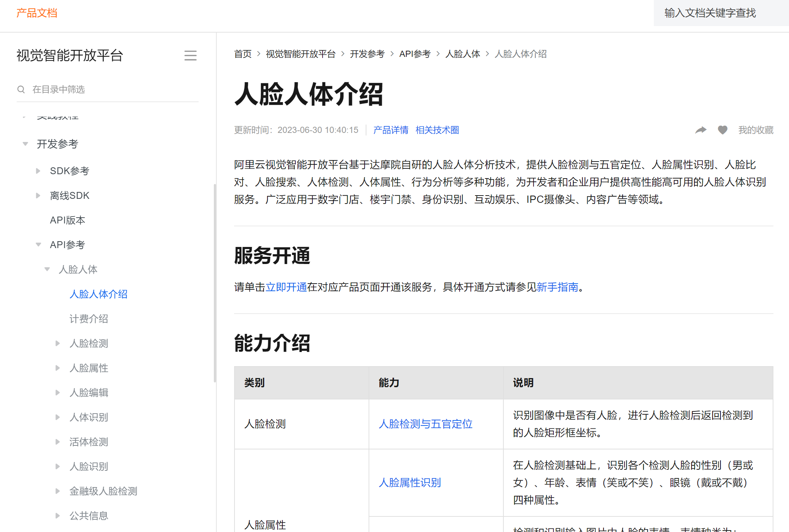The image size is (789, 532).
Task: Open 人脸检测与五官定位 table link
Action: click(x=425, y=424)
